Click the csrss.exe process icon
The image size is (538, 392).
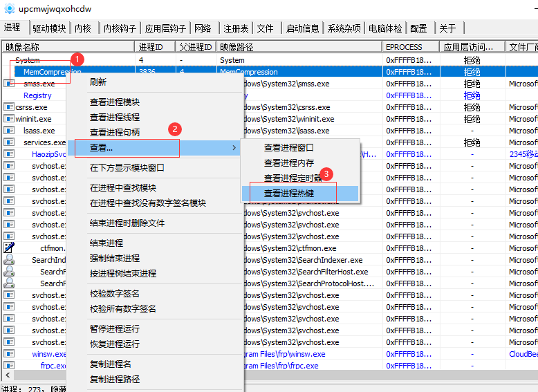point(9,107)
